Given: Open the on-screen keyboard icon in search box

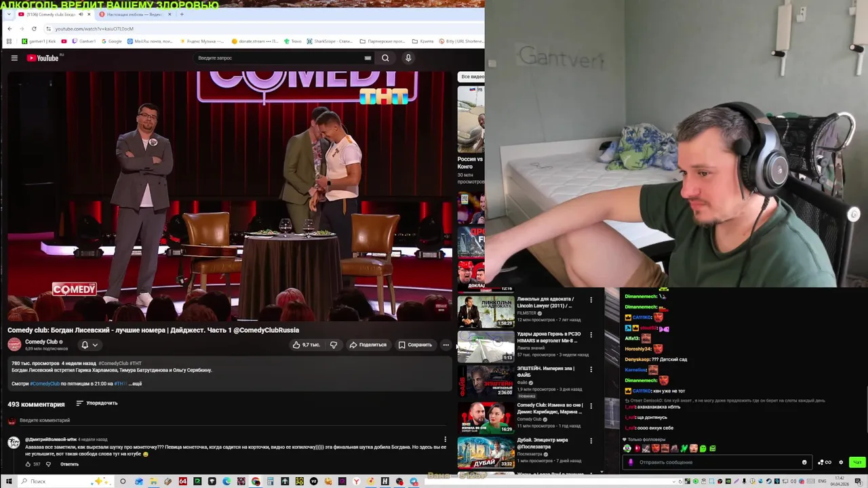Looking at the screenshot, I should click(368, 58).
